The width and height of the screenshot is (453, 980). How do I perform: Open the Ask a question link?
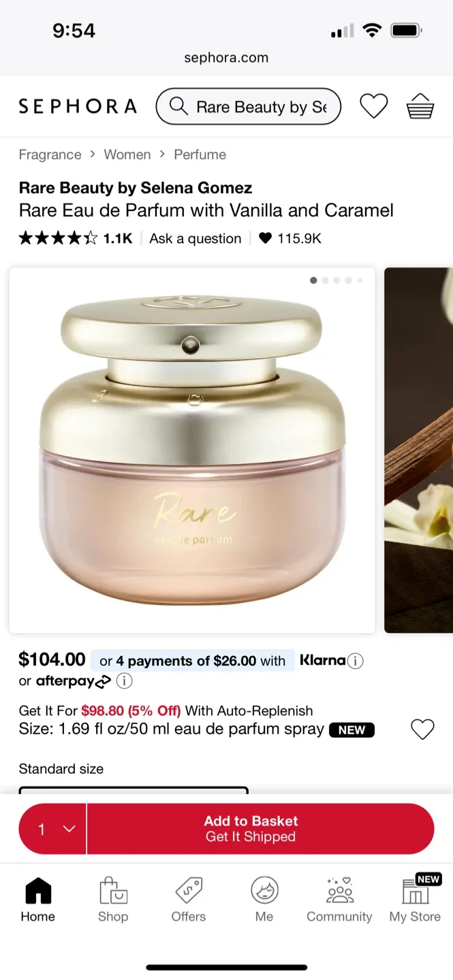(x=196, y=238)
